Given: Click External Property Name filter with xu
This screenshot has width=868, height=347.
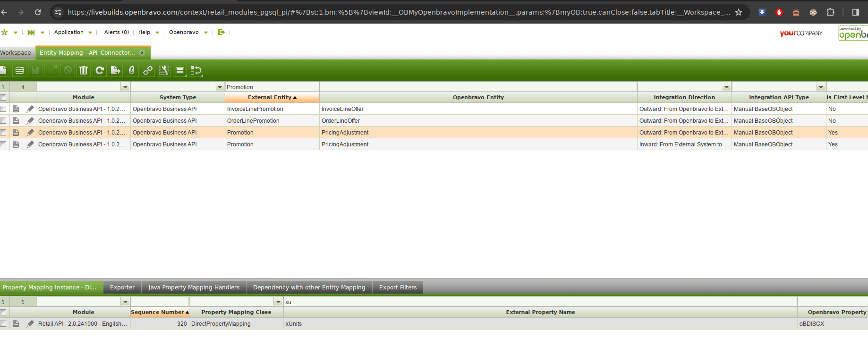Looking at the screenshot, I should click(x=540, y=302).
